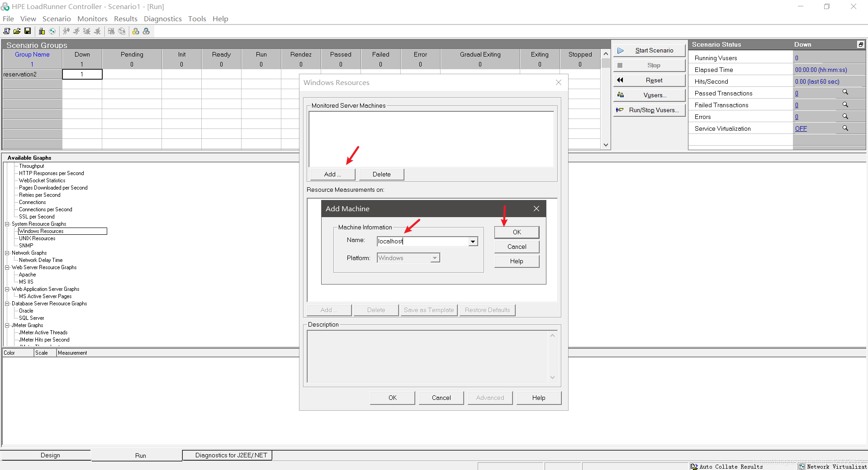Click the Service Virtualization OFF link
Viewport: 868px width, 470px height.
801,128
